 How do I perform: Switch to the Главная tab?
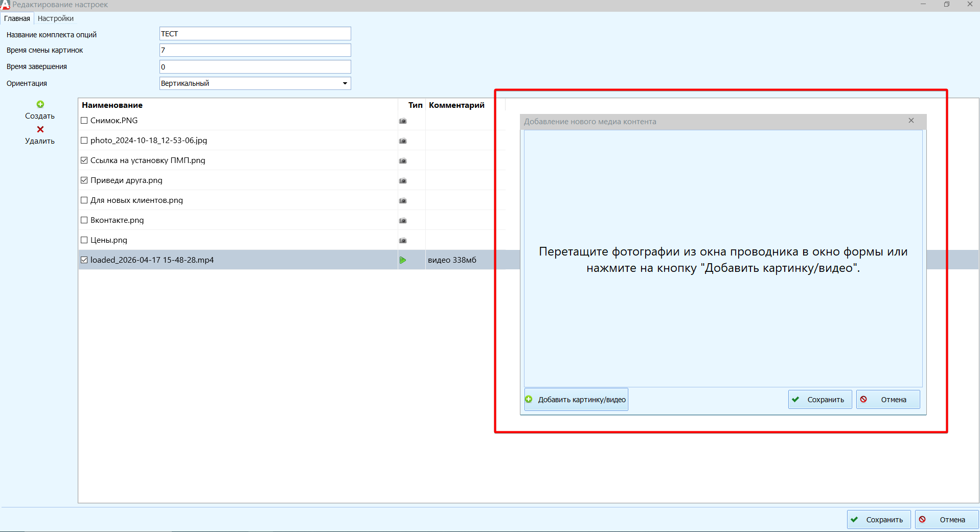17,18
